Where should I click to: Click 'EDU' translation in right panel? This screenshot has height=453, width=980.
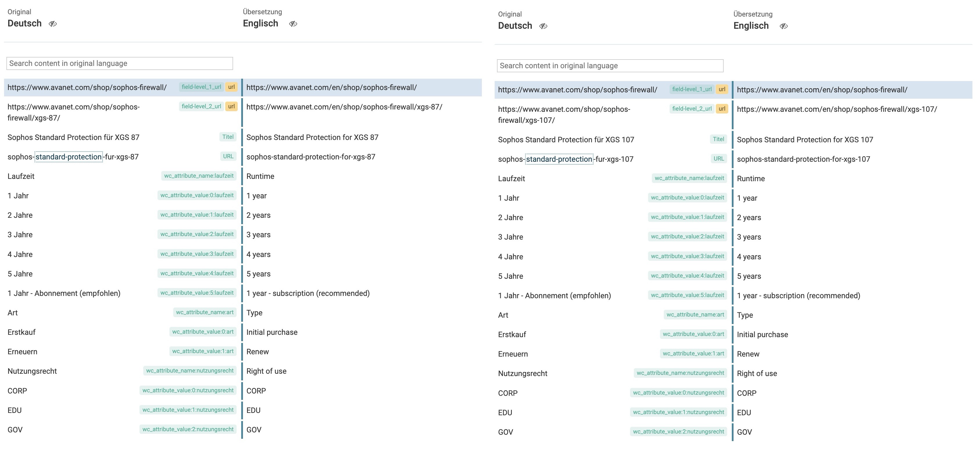click(x=744, y=413)
